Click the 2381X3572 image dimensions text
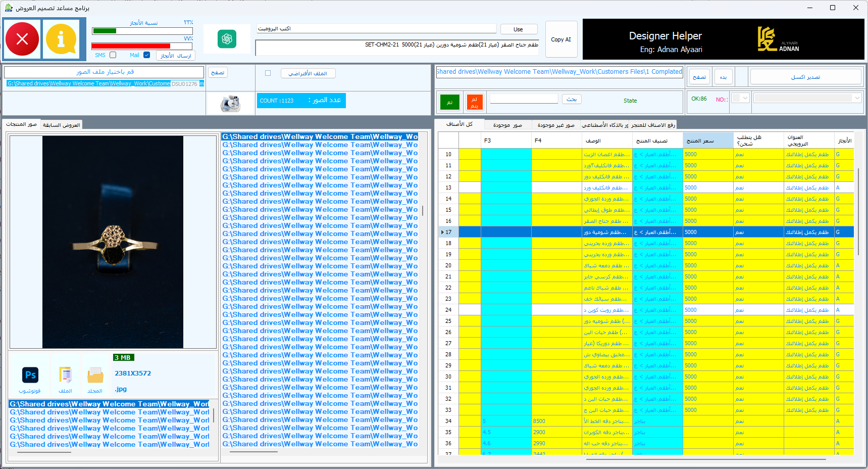The height and width of the screenshot is (469, 868). [x=133, y=373]
